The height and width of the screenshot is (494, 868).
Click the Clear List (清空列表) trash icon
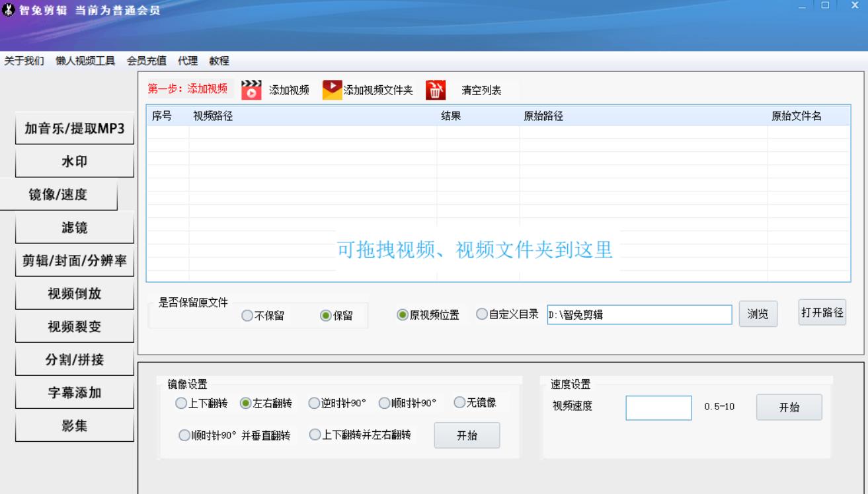click(x=434, y=90)
